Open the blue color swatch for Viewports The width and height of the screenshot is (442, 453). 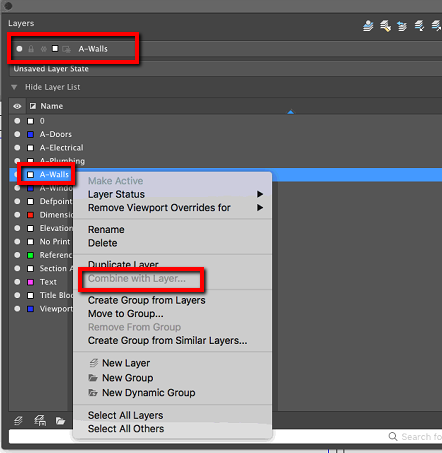tap(30, 309)
